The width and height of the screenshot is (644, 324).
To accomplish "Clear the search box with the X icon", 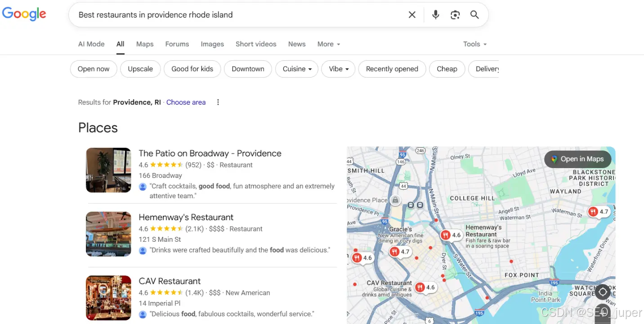I will pos(412,15).
